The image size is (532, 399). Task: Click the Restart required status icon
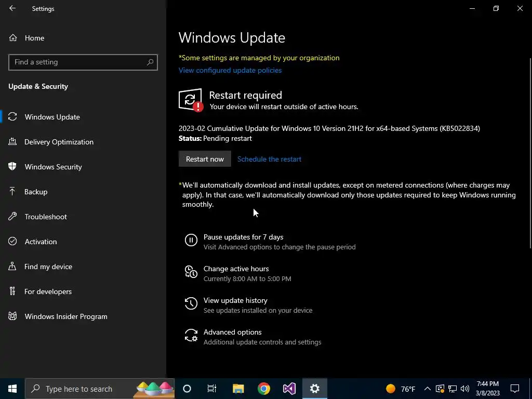pyautogui.click(x=191, y=100)
